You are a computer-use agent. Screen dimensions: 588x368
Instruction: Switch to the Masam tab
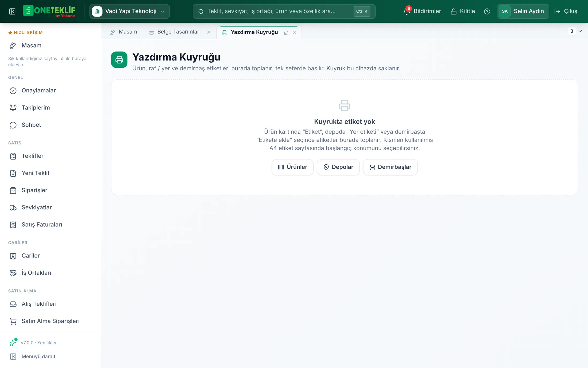click(x=123, y=32)
